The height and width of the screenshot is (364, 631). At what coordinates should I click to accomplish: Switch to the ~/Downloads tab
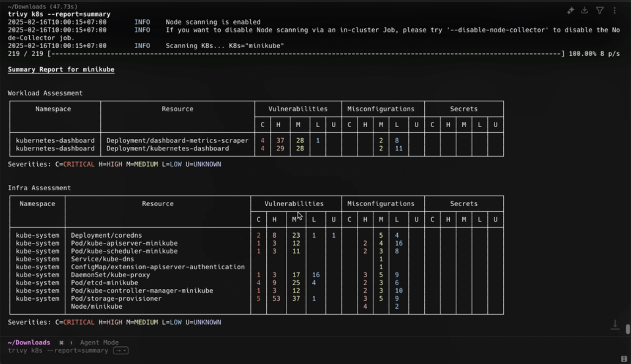pos(29,342)
